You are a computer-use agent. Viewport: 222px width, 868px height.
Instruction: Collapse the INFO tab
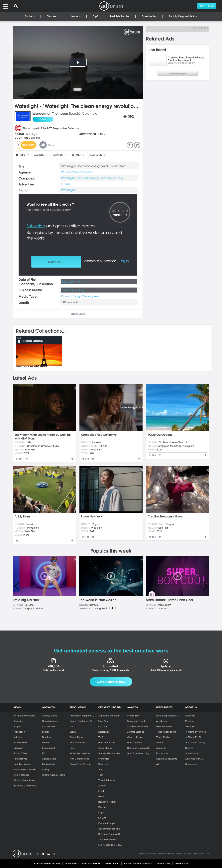pyautogui.click(x=22, y=155)
